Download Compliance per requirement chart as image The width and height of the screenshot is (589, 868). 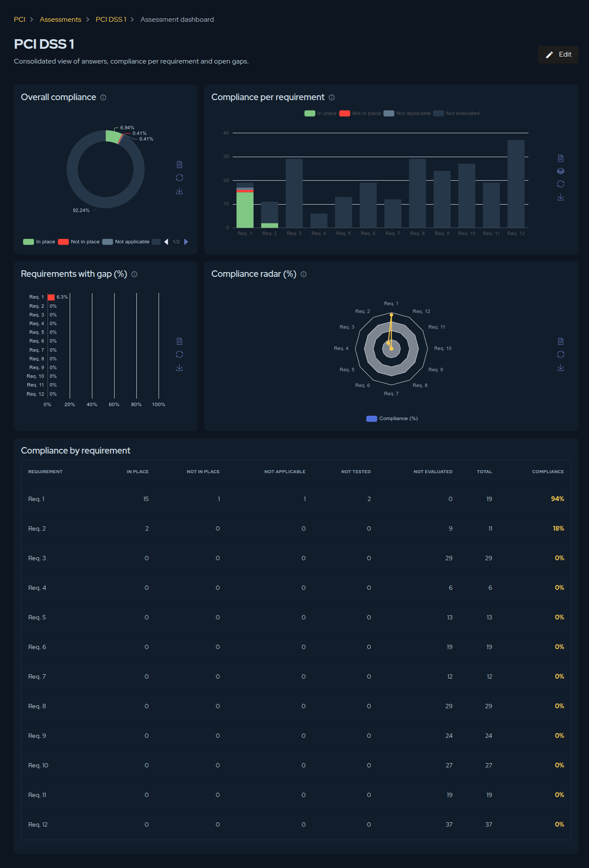point(561,198)
